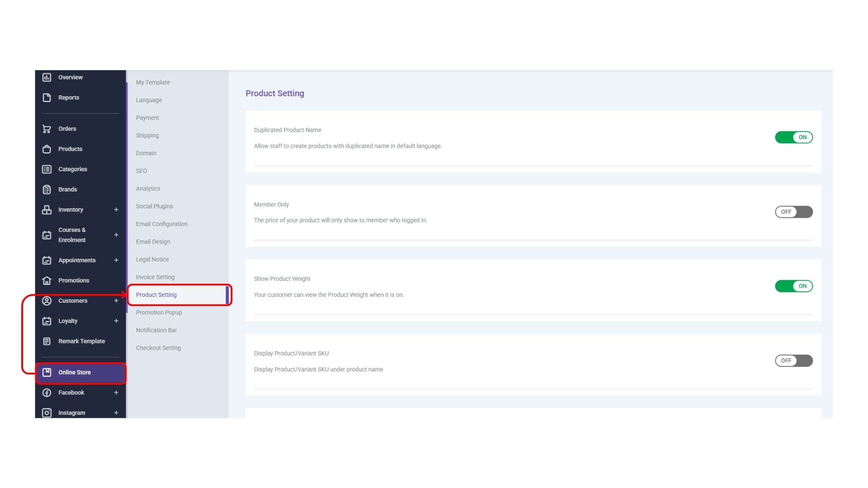Open the Checkout Setting menu item
The image size is (868, 488).
click(x=158, y=348)
